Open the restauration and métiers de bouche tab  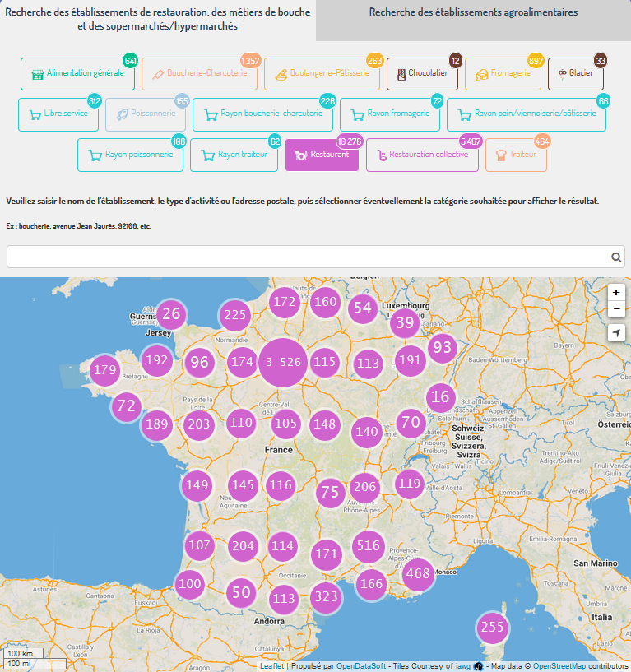(158, 19)
